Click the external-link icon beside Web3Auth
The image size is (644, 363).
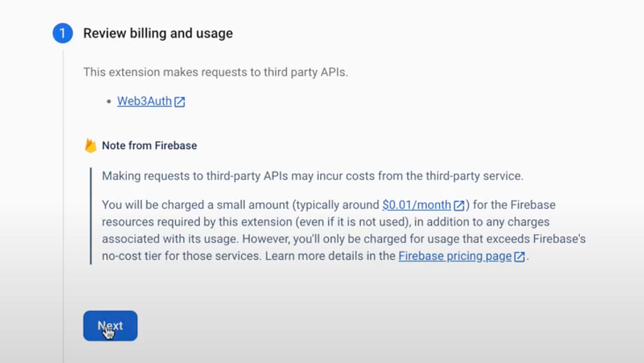click(179, 102)
